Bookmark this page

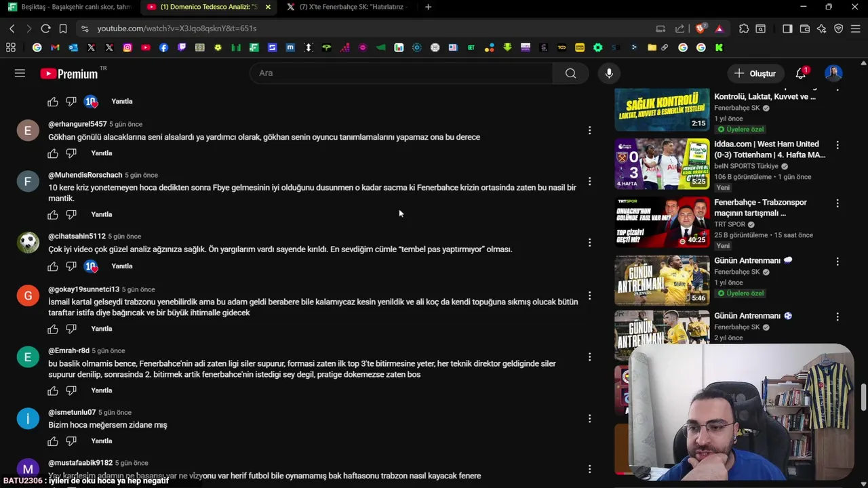pyautogui.click(x=63, y=28)
